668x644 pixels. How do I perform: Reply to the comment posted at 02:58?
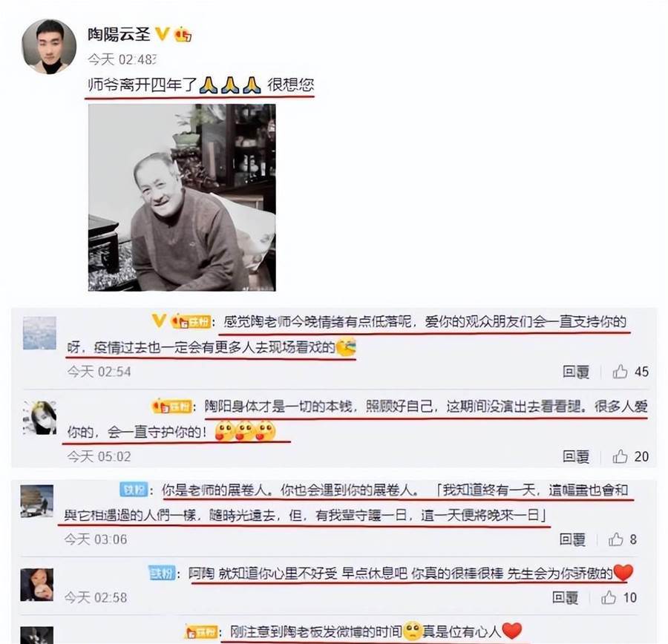tap(566, 597)
